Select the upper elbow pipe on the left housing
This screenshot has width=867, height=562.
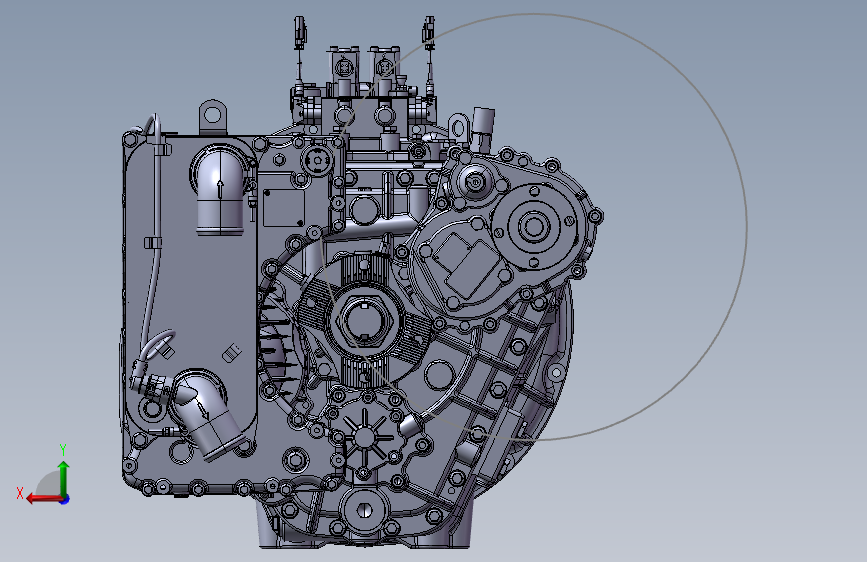tap(220, 190)
